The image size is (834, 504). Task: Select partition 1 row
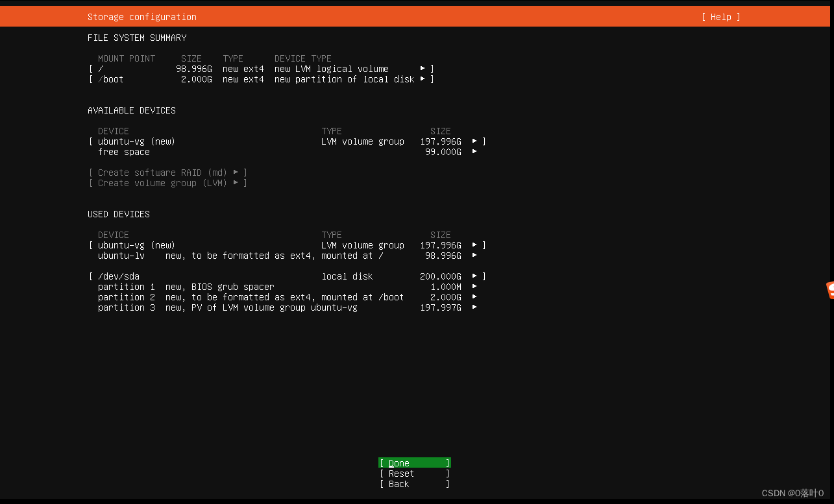pos(287,287)
